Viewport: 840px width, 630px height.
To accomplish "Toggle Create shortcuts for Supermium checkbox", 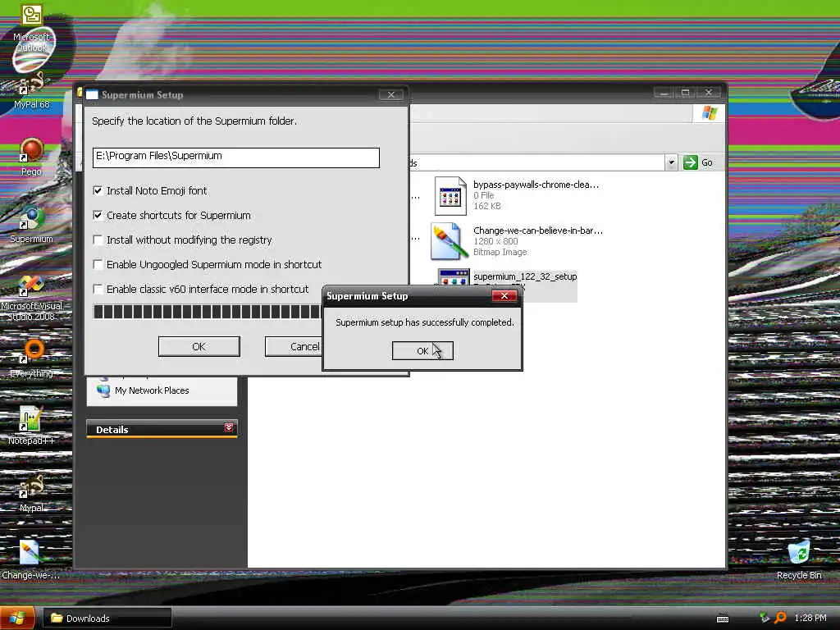I will (98, 216).
